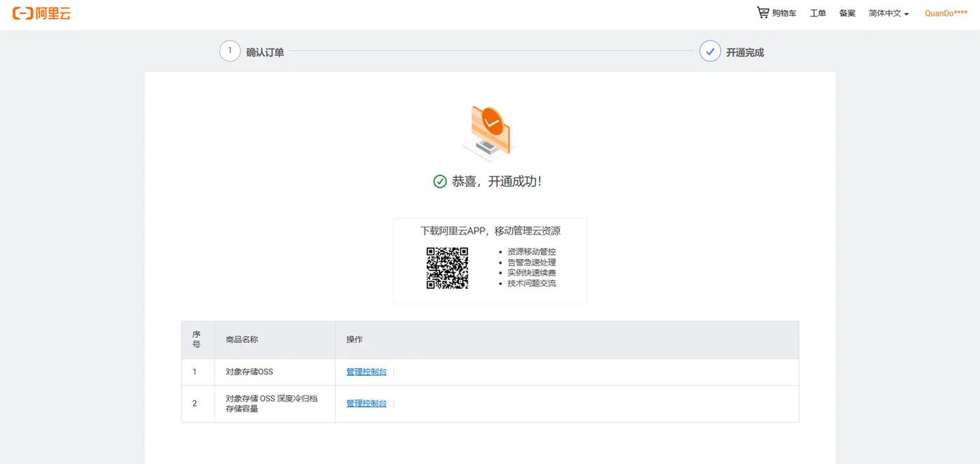The image size is (980, 464).
Task: Click the 序号 column header
Action: tap(197, 339)
